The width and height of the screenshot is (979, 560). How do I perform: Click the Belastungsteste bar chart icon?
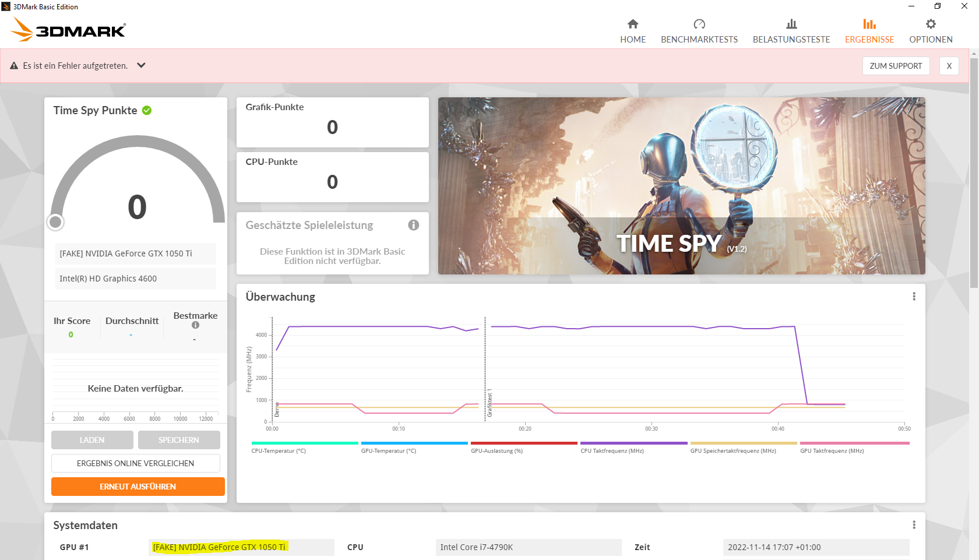pyautogui.click(x=791, y=24)
